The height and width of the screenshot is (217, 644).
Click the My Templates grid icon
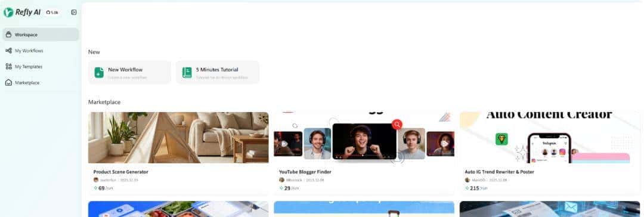8,67
